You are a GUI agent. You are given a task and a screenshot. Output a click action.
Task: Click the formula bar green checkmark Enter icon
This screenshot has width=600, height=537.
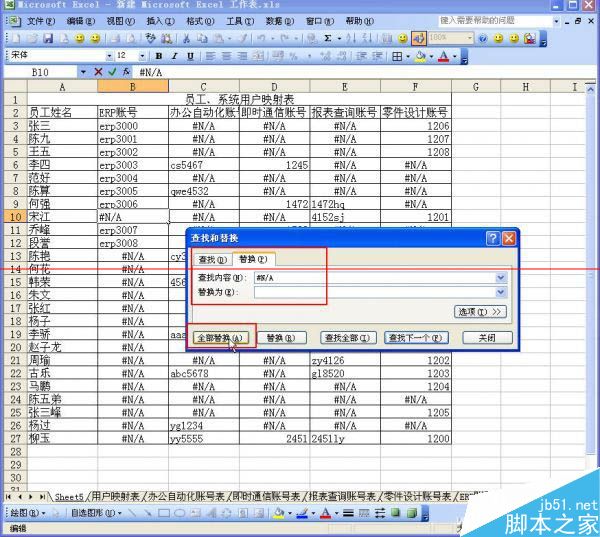(x=112, y=72)
